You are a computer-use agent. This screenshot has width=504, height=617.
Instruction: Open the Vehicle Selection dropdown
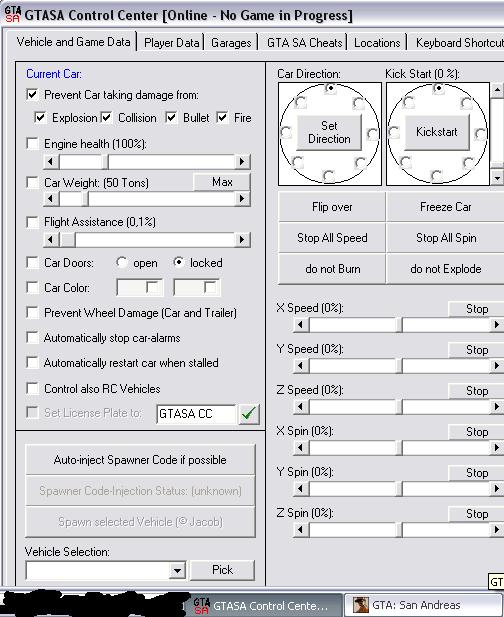(177, 570)
